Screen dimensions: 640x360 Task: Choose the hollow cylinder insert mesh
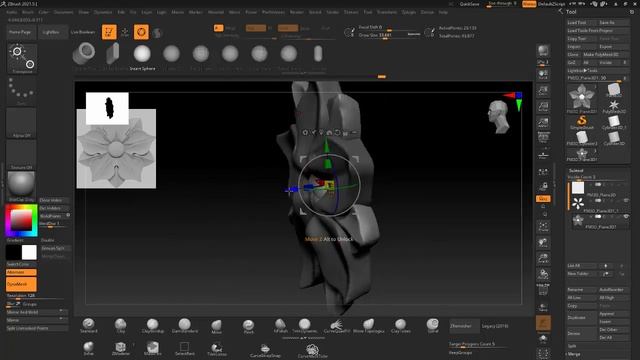(x=84, y=54)
